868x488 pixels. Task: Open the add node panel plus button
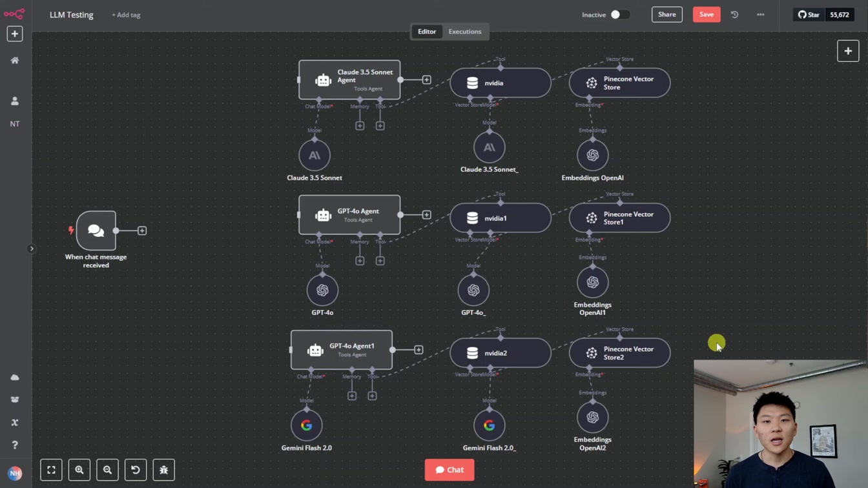coord(848,51)
